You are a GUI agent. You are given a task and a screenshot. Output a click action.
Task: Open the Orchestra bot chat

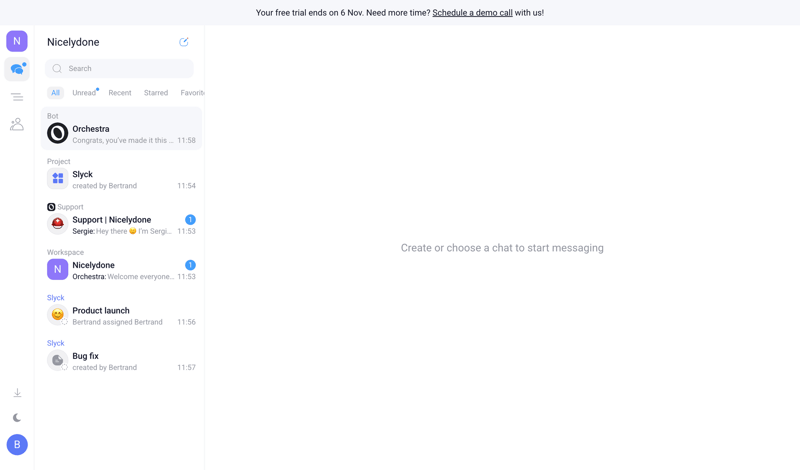(x=121, y=134)
